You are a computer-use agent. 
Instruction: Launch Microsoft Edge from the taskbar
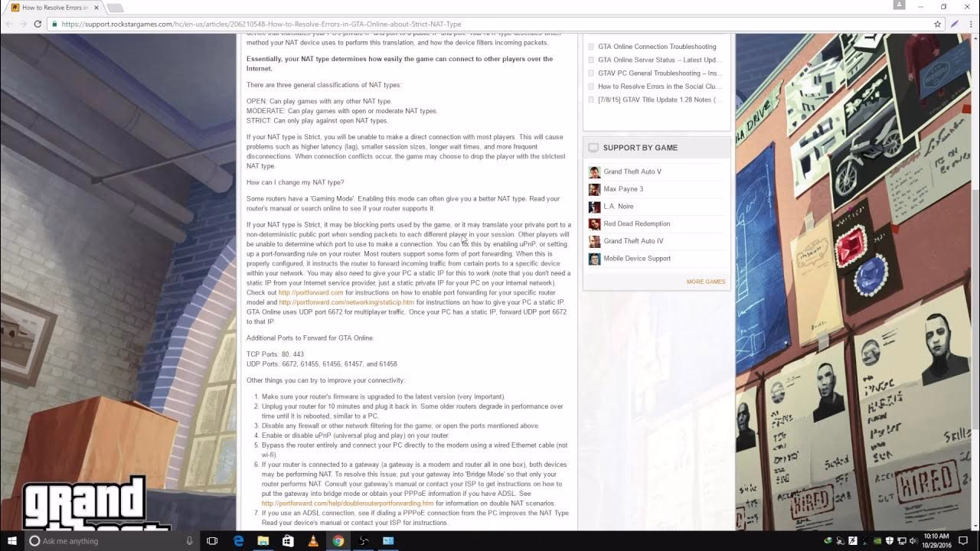[x=238, y=541]
